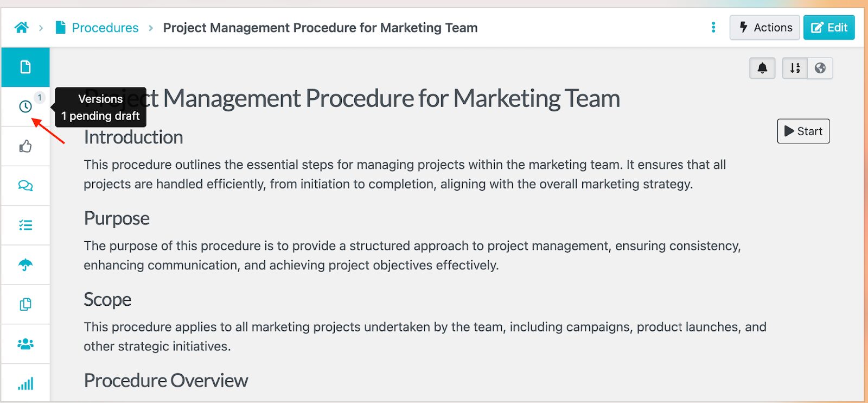Viewport: 868px width, 403px height.
Task: Return home via breadcrumb house icon
Action: pyautogui.click(x=22, y=27)
